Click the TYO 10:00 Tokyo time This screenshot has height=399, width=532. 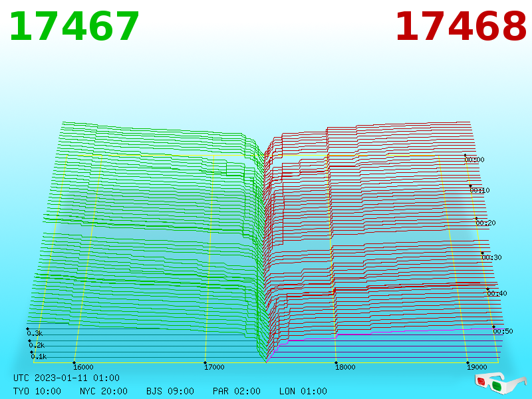(37, 391)
